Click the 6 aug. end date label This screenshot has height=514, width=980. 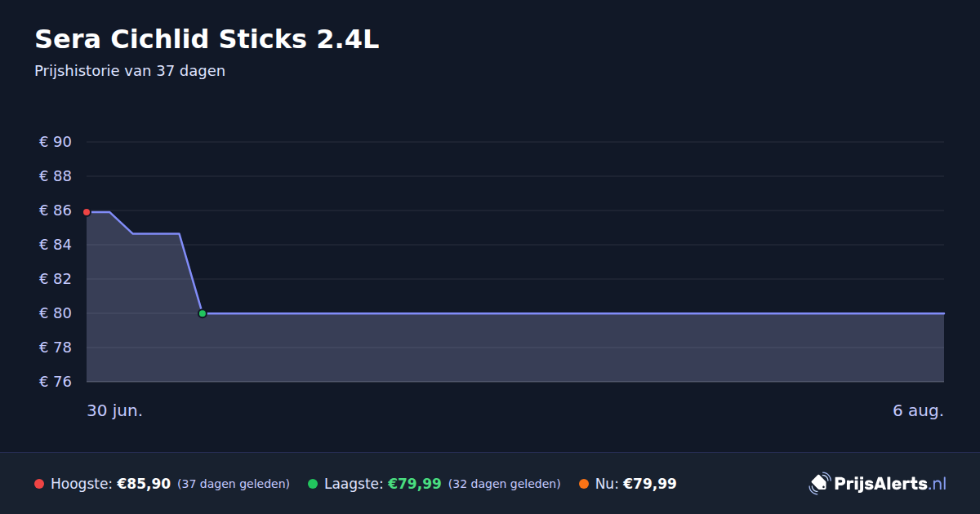(918, 411)
